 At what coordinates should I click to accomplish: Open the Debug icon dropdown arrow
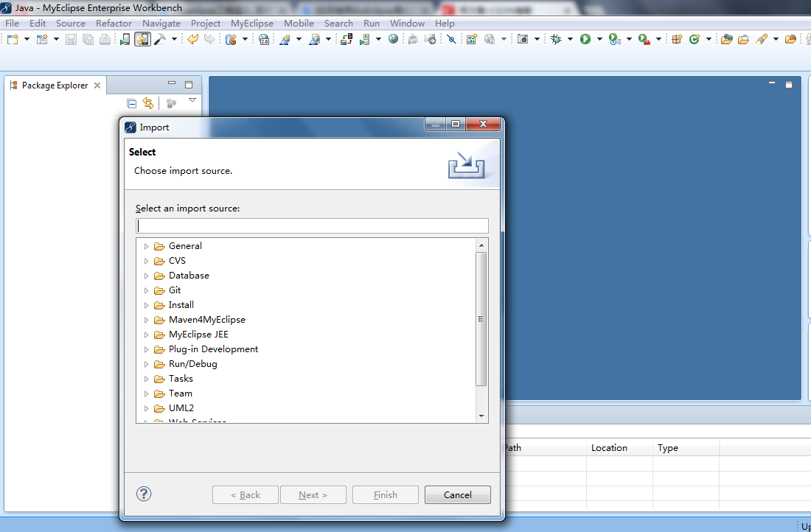click(570, 39)
